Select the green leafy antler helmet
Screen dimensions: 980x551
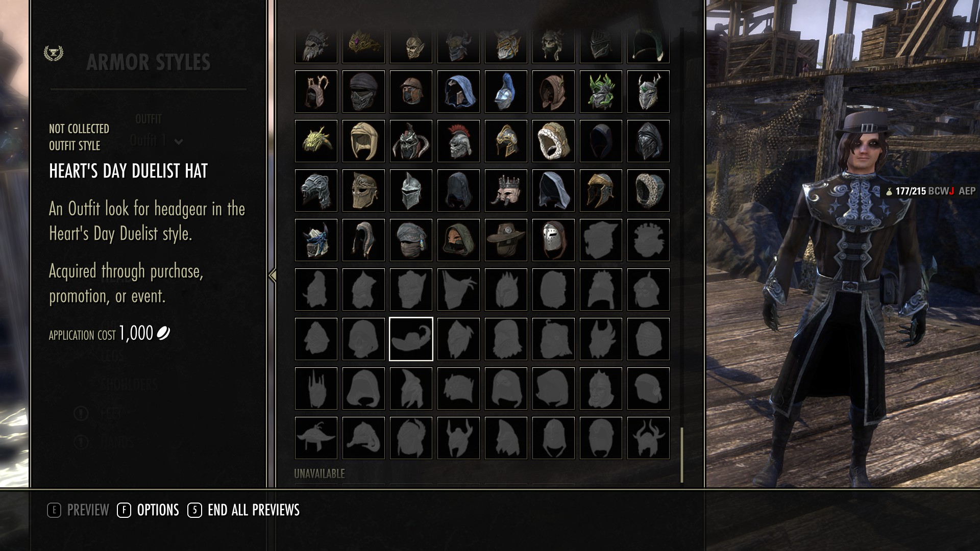pyautogui.click(x=601, y=92)
